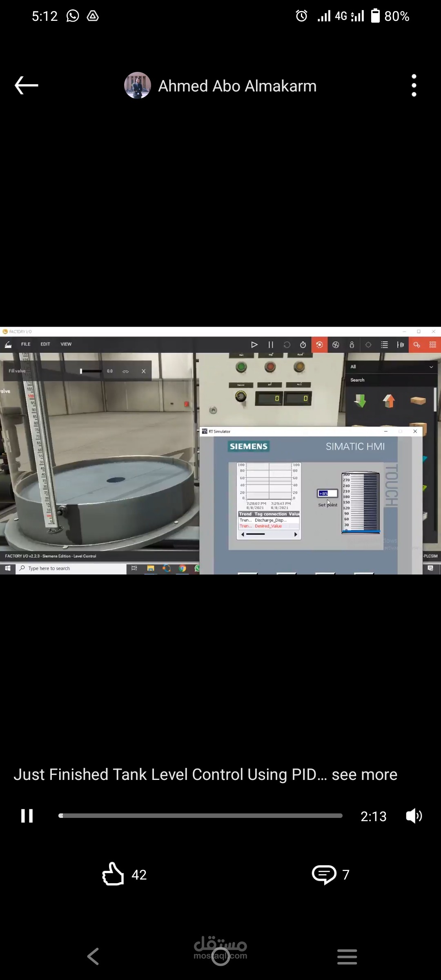Click the Factory I/O time scale stopwatch icon
This screenshot has width=441, height=980.
[x=303, y=345]
